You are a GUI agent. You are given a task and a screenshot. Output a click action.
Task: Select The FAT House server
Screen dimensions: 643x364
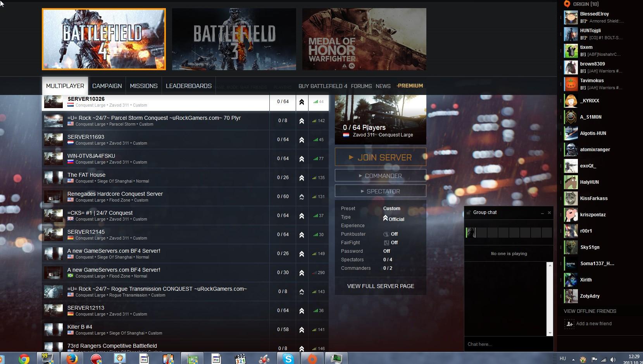(185, 178)
